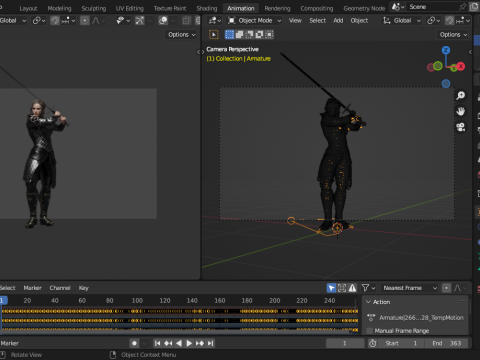Screen dimensions: 480x360
Task: Open object visibility filter in left viewport
Action: [x=123, y=21]
